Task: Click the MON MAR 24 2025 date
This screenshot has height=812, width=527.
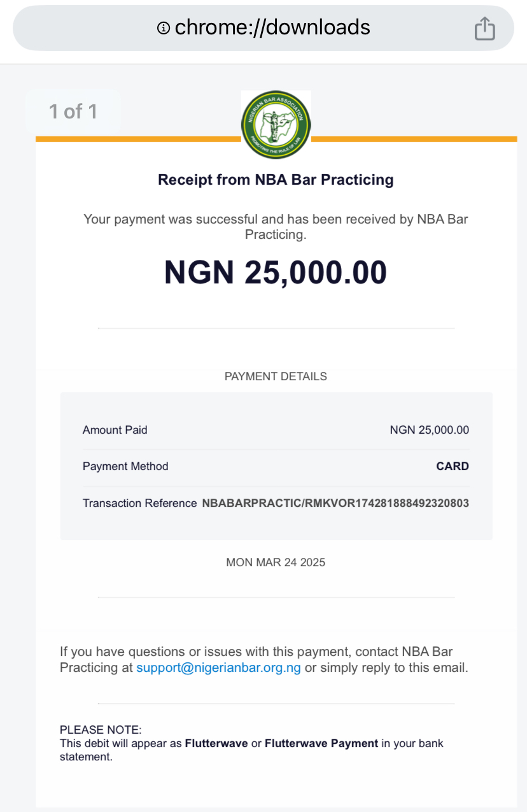Action: (x=276, y=562)
